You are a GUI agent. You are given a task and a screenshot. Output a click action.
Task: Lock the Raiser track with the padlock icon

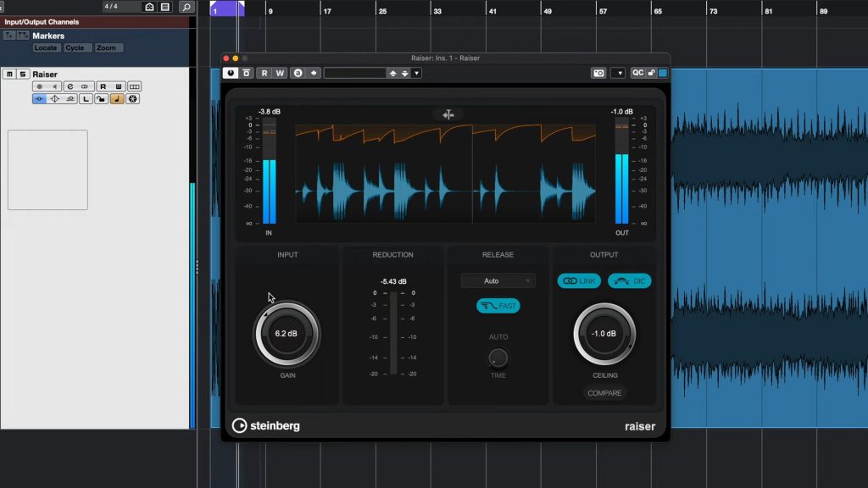102,98
